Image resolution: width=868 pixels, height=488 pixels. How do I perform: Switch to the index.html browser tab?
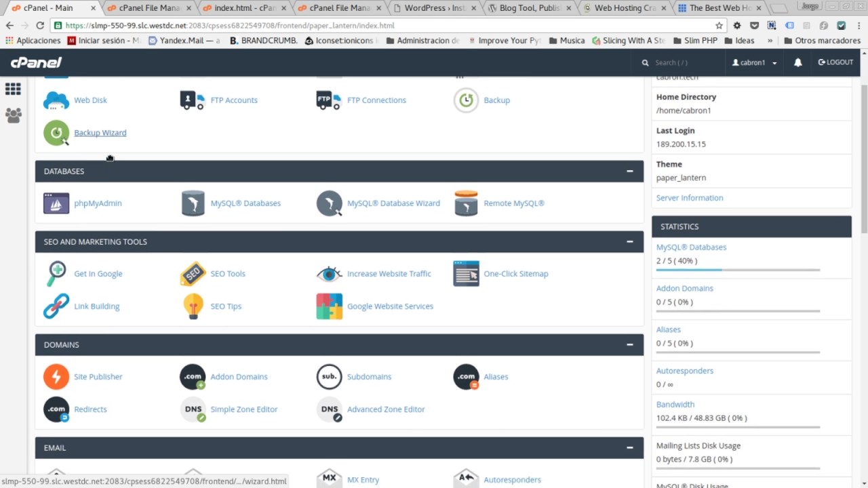245,8
